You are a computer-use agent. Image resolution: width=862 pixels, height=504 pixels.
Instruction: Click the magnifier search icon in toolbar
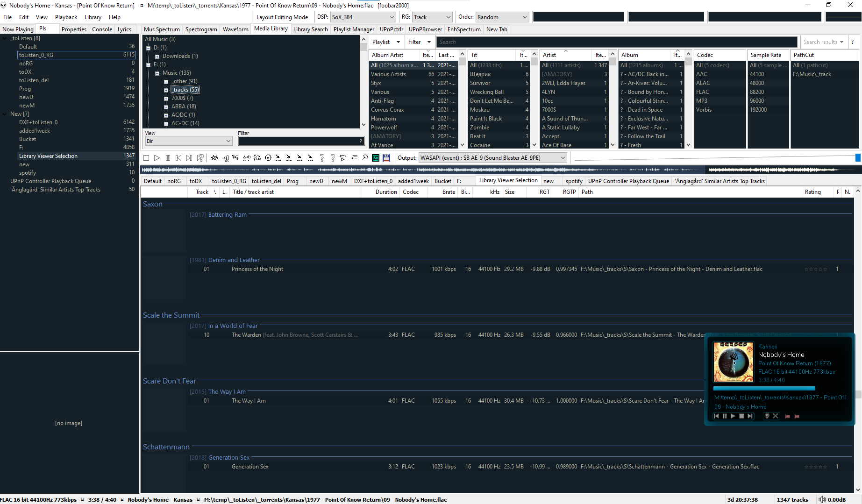click(x=365, y=158)
